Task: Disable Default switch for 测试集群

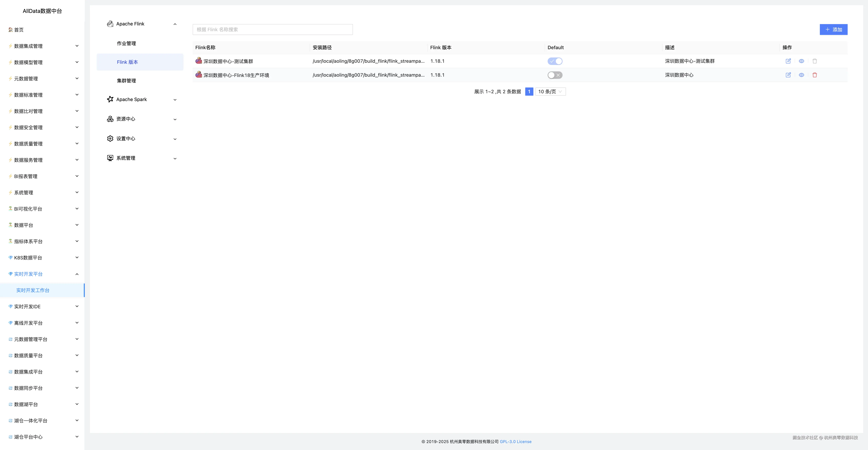Action: pos(555,61)
